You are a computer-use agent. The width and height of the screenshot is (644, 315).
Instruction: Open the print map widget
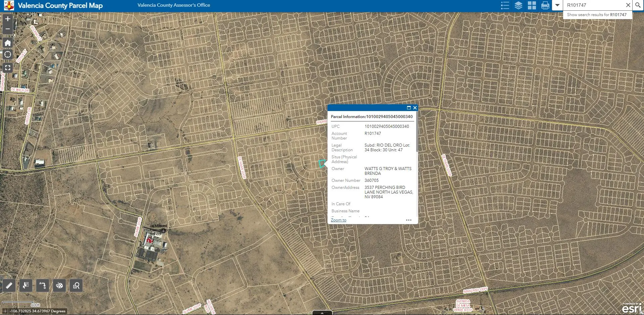coord(545,5)
